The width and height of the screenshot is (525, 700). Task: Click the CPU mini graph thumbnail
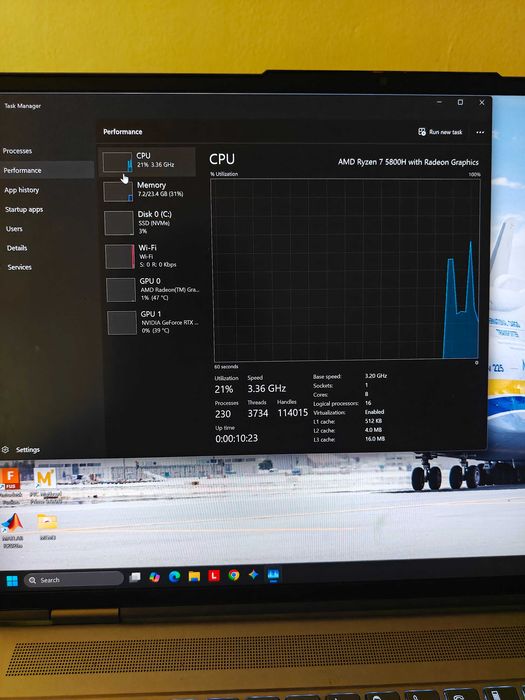[x=117, y=162]
